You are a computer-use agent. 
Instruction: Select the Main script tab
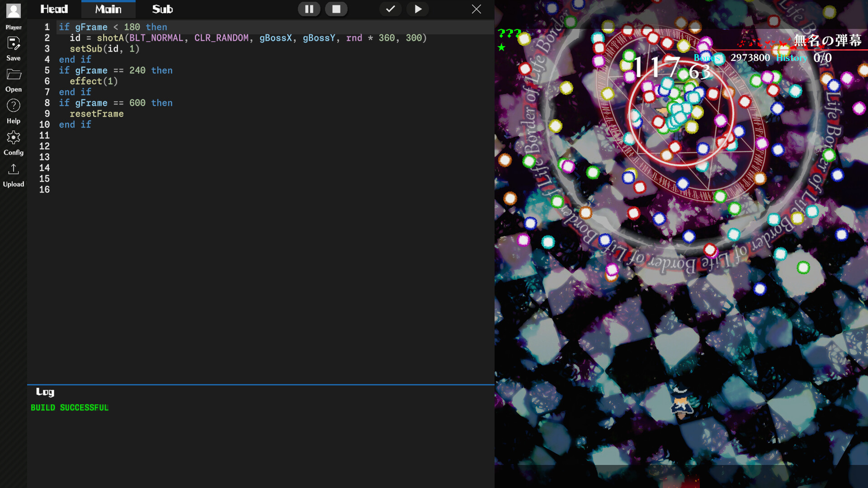click(108, 9)
